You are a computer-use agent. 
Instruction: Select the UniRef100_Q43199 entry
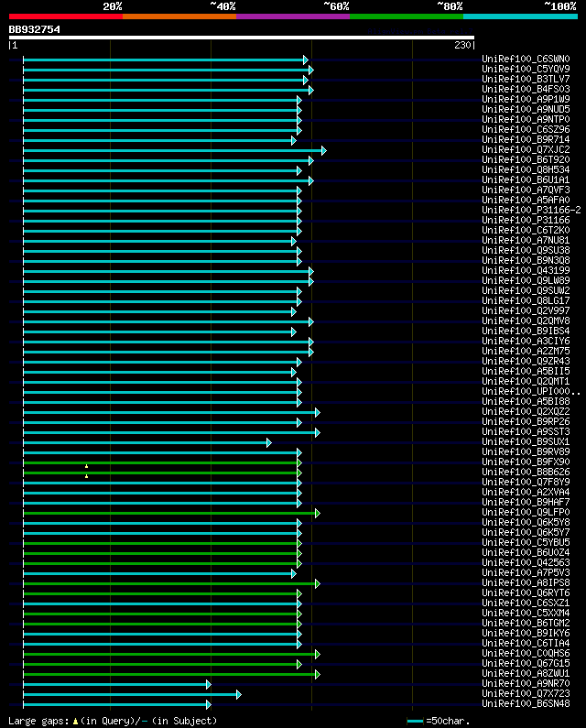pos(526,271)
